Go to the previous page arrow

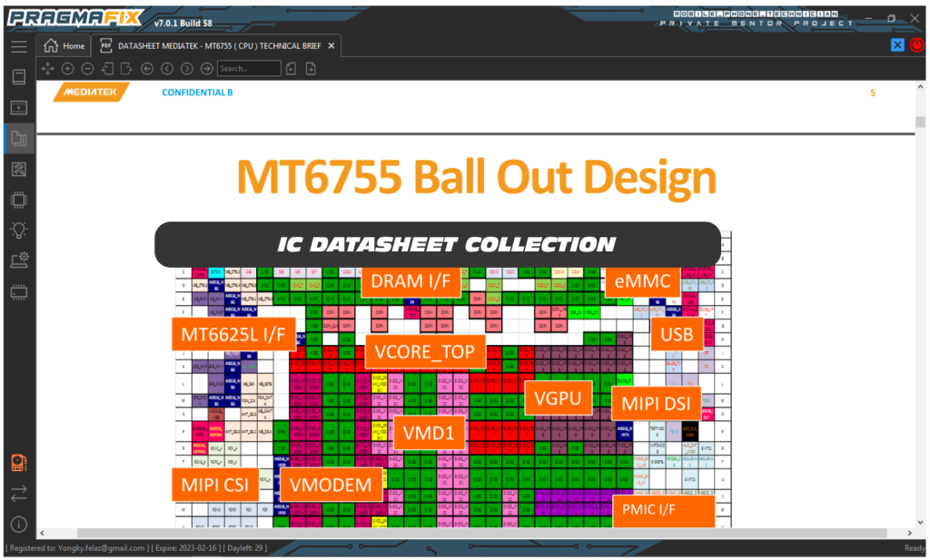pos(167,68)
